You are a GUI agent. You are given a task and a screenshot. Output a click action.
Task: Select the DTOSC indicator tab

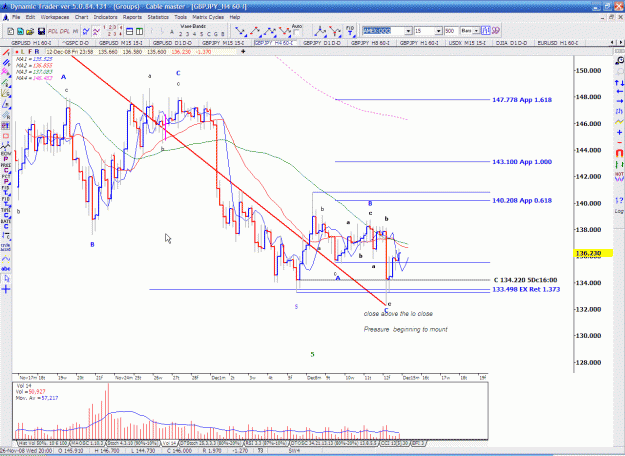(x=332, y=443)
